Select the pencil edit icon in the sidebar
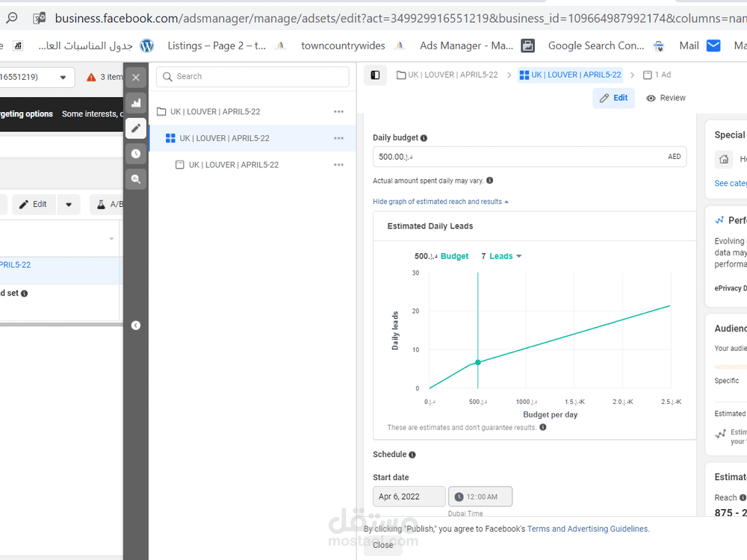747x560 pixels. click(x=136, y=128)
